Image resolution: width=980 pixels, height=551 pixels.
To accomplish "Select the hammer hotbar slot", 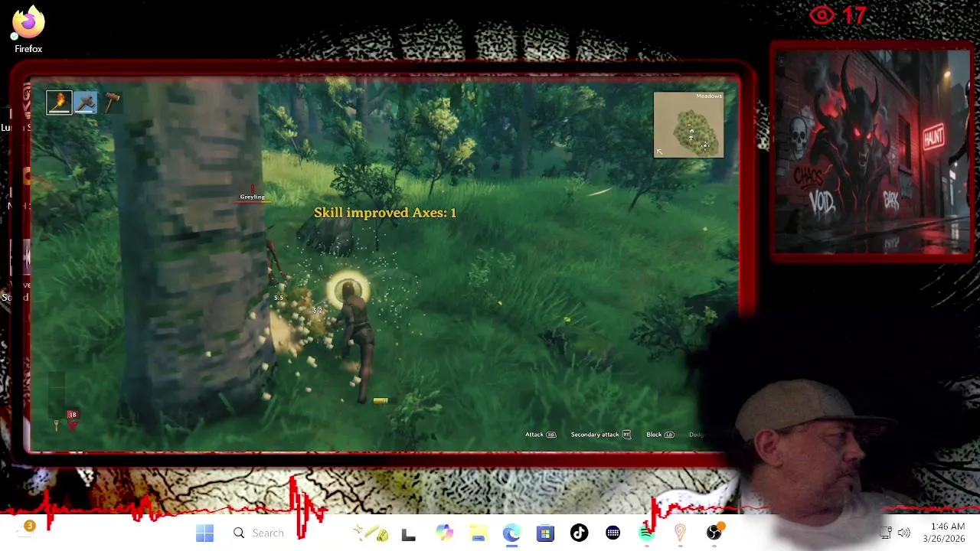I will coord(112,103).
